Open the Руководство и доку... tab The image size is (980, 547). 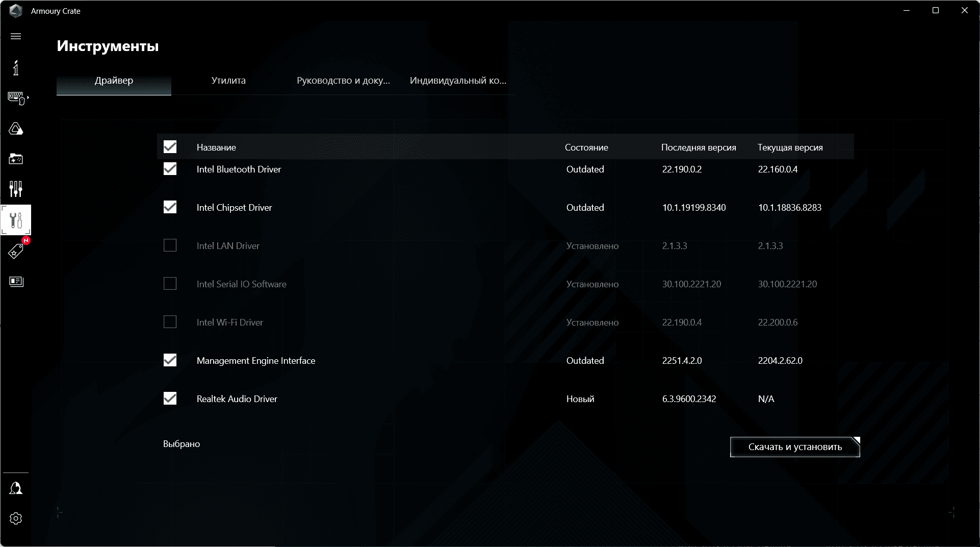pos(343,81)
